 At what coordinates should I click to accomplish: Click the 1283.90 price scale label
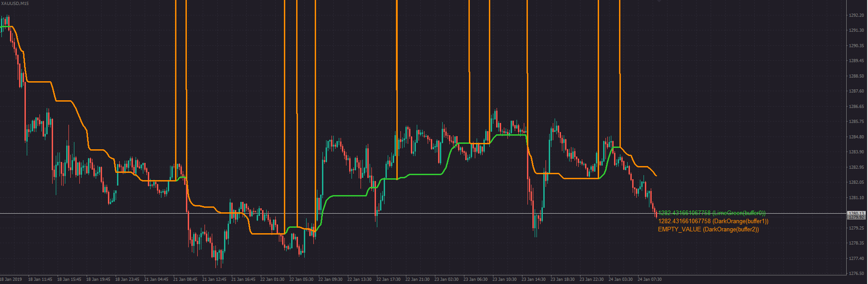tap(856, 152)
